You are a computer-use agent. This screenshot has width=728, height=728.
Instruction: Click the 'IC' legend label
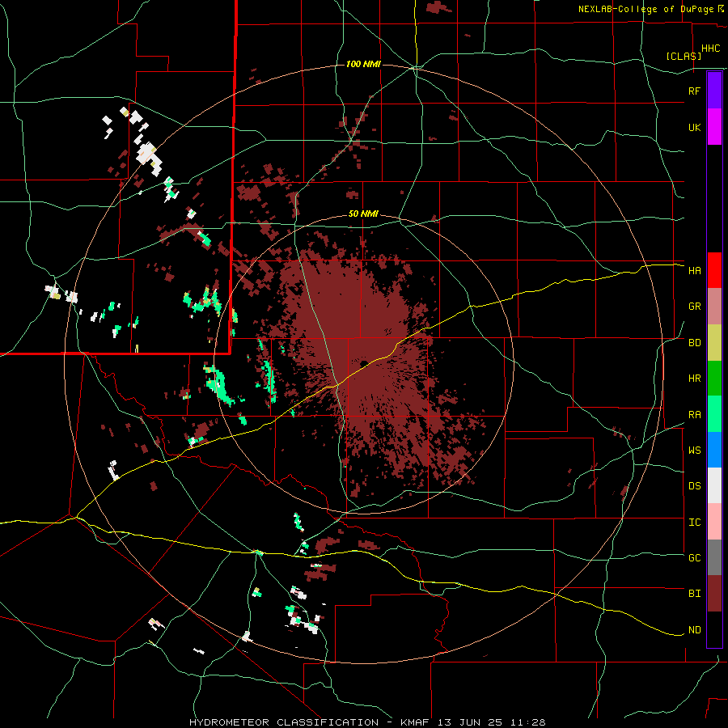coord(694,523)
